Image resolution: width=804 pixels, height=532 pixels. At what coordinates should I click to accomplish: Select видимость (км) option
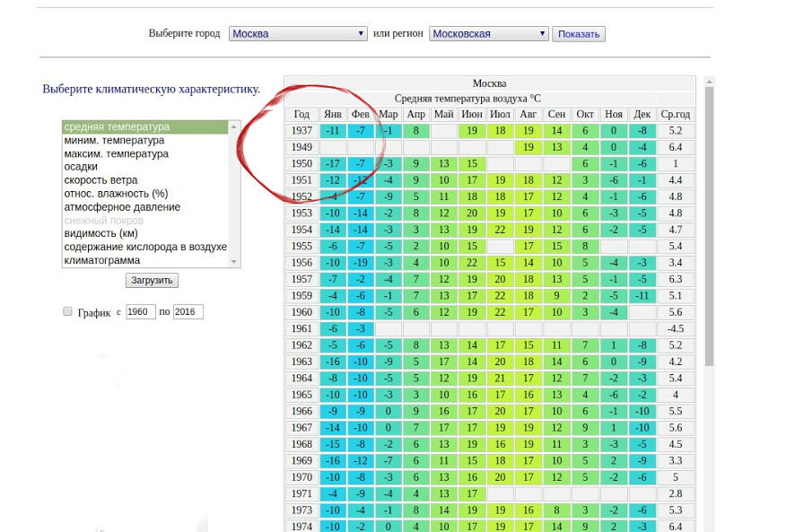coord(145,233)
